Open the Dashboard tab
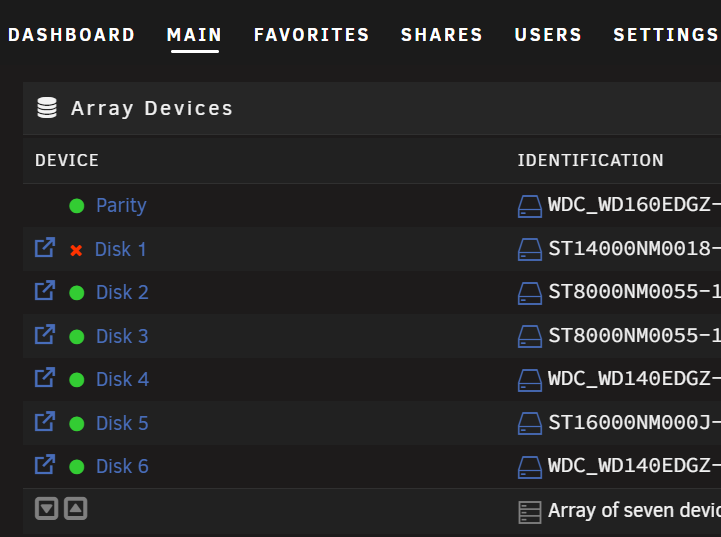 click(71, 35)
